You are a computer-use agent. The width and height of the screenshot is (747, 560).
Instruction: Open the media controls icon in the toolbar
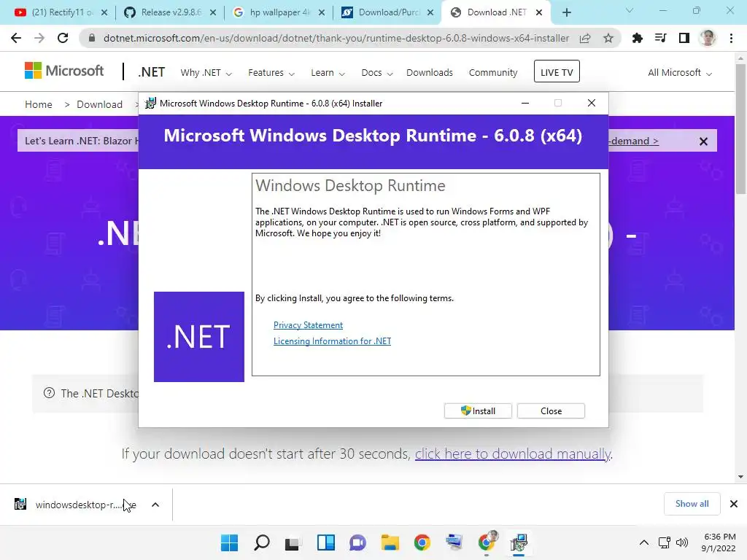pos(660,38)
